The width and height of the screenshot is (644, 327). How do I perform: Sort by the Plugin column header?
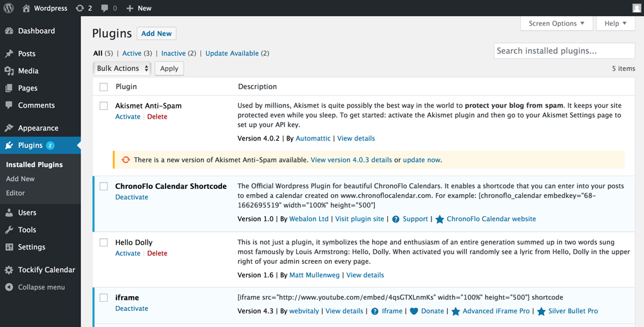pos(126,87)
